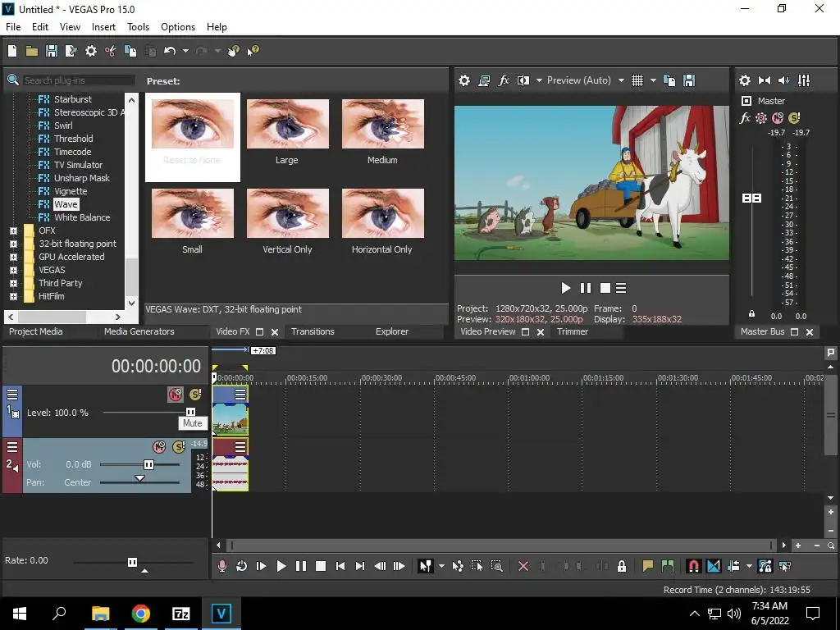Screen dimensions: 840x630
Task: Mute video track 1
Action: (x=176, y=395)
